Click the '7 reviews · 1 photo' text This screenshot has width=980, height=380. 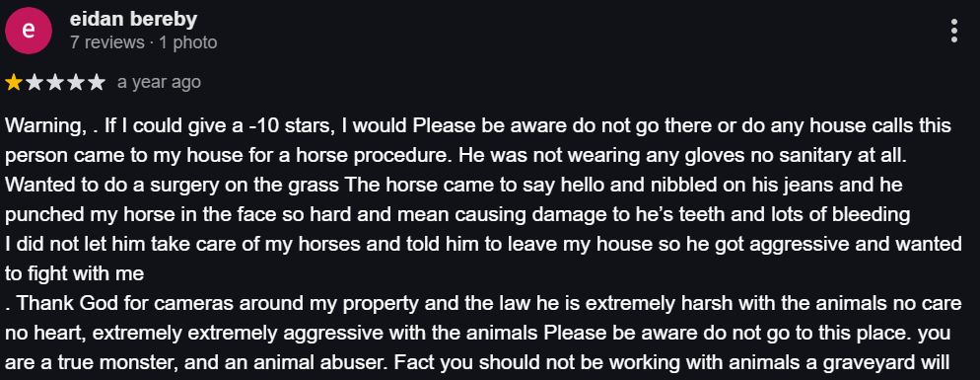143,42
